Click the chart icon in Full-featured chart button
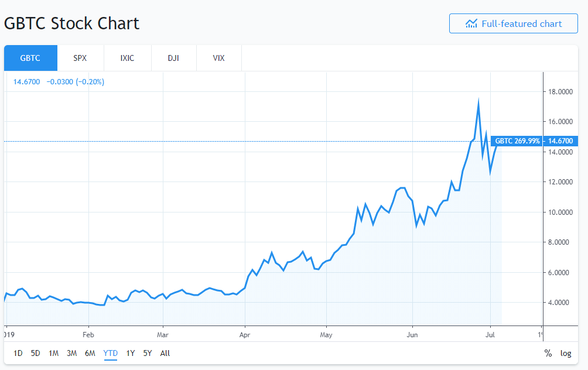The image size is (588, 370). tap(471, 23)
